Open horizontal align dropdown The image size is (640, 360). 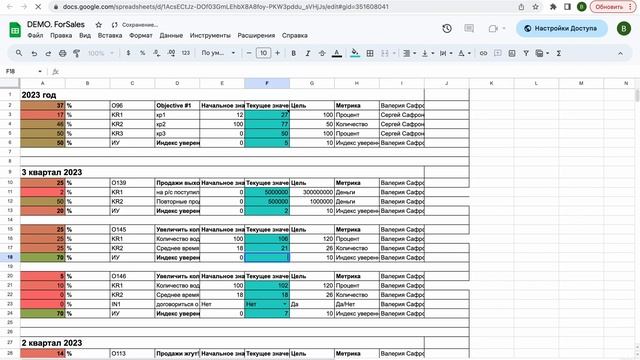click(x=409, y=53)
